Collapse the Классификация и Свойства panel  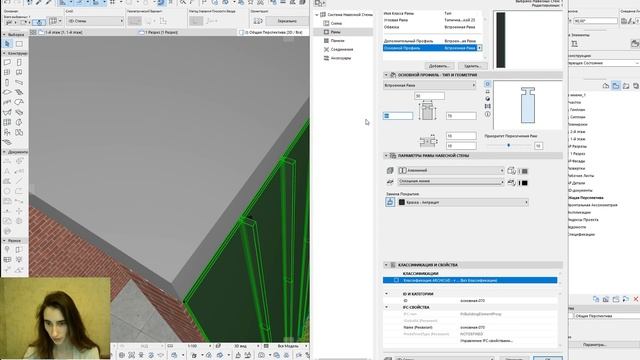tap(386, 265)
